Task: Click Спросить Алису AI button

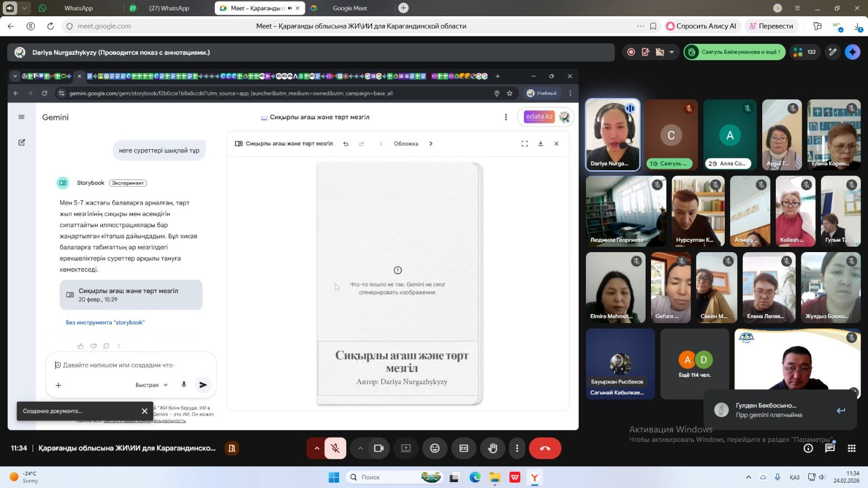Action: pyautogui.click(x=701, y=26)
